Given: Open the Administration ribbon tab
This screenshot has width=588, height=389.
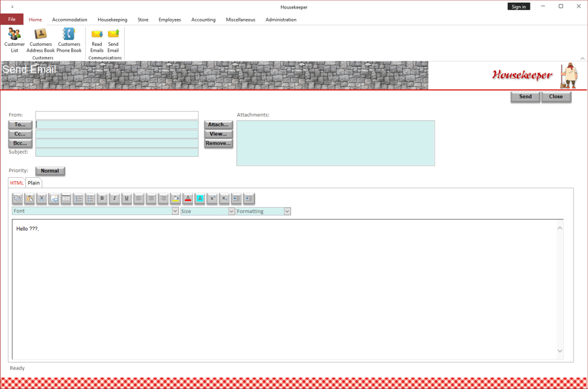Looking at the screenshot, I should click(281, 20).
